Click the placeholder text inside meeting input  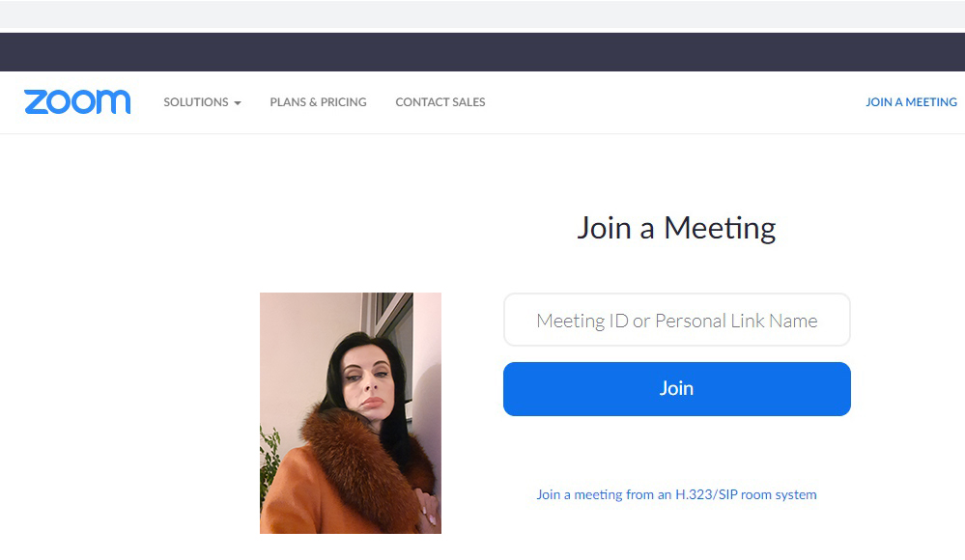pos(677,321)
